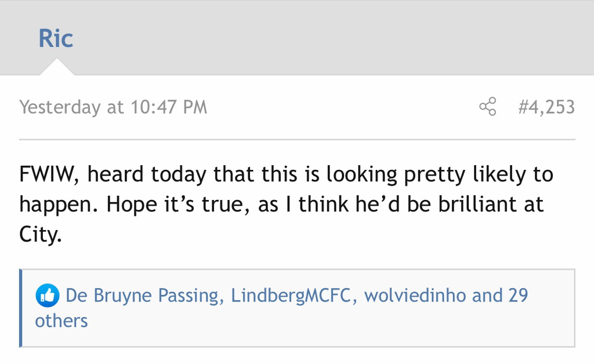Viewport: 594px width, 364px height.
Task: Open the permalink for post #4,253
Action: pos(546,107)
